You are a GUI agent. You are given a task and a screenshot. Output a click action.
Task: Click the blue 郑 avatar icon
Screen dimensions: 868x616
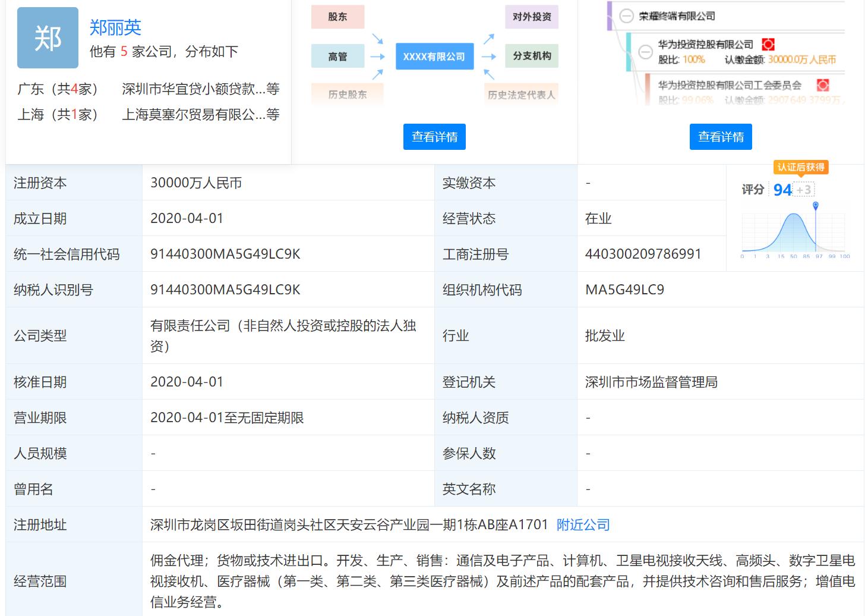click(48, 38)
